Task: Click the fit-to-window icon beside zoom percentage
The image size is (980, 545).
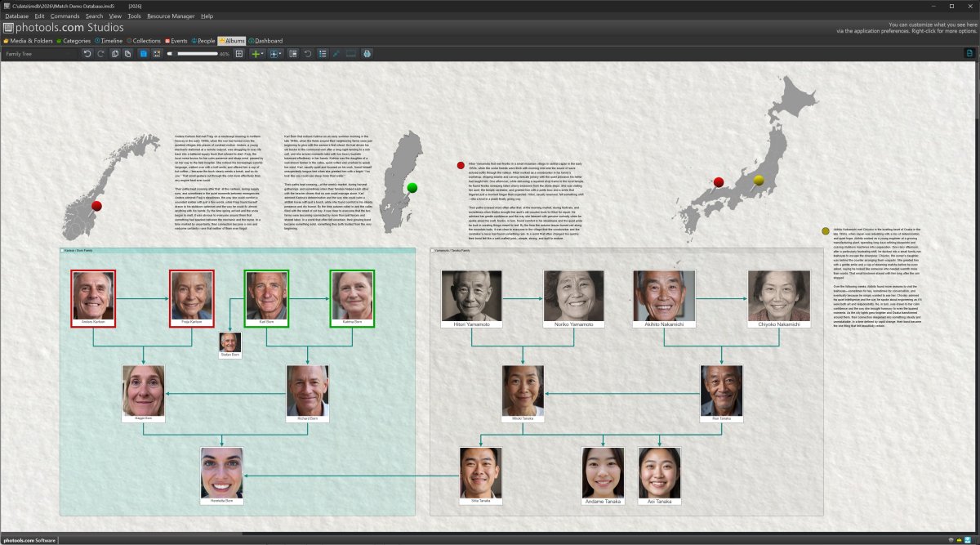Action: (239, 54)
